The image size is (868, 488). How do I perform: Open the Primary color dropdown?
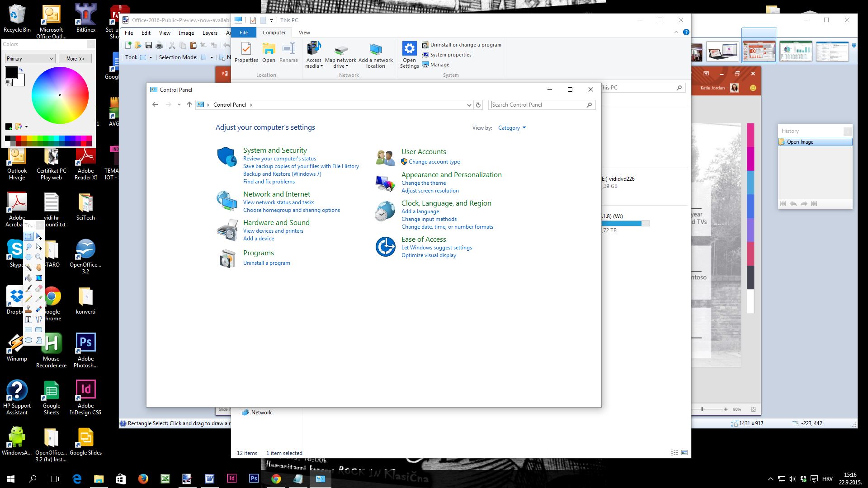pos(30,59)
